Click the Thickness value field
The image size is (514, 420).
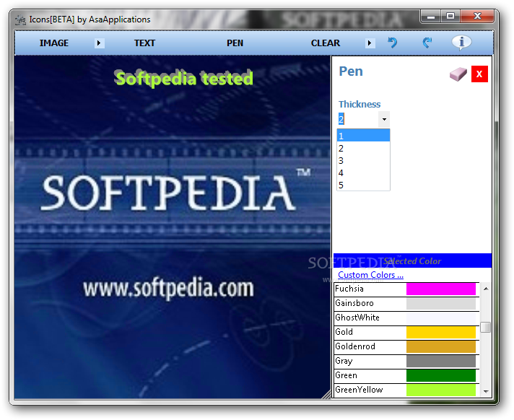[x=358, y=119]
